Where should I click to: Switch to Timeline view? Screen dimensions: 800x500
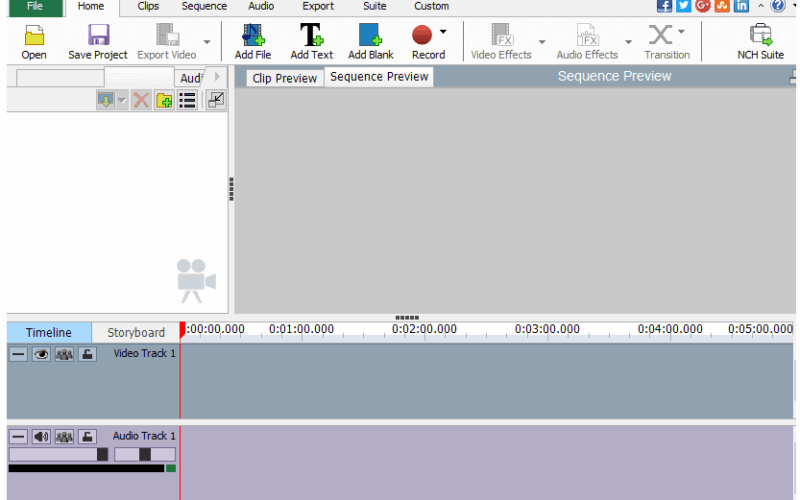(49, 333)
